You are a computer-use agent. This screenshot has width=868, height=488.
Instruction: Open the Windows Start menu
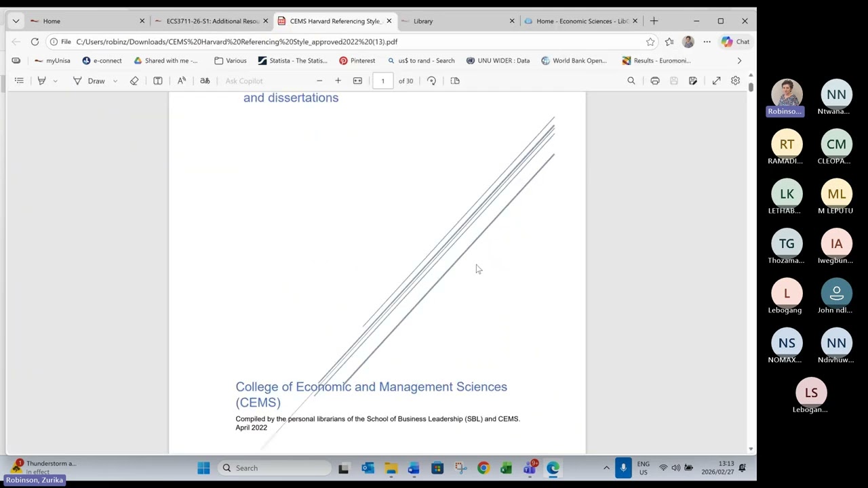tap(203, 468)
